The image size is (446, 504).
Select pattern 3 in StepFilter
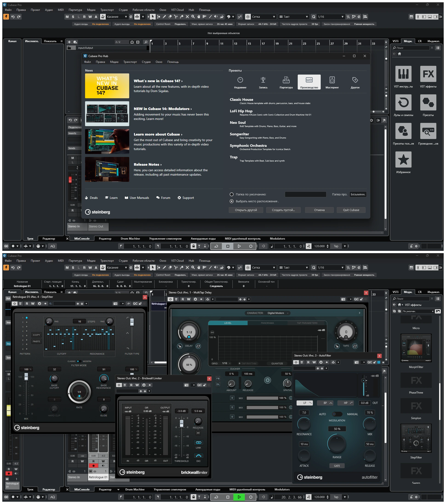coord(27,327)
